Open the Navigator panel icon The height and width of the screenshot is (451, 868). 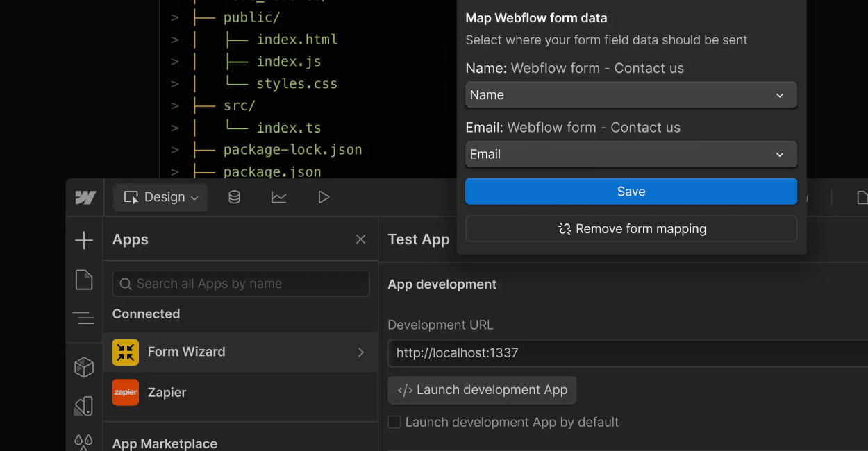[84, 318]
